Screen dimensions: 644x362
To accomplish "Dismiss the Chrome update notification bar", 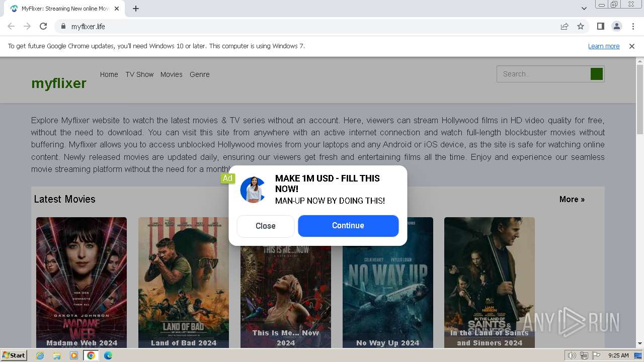I will coord(632,46).
